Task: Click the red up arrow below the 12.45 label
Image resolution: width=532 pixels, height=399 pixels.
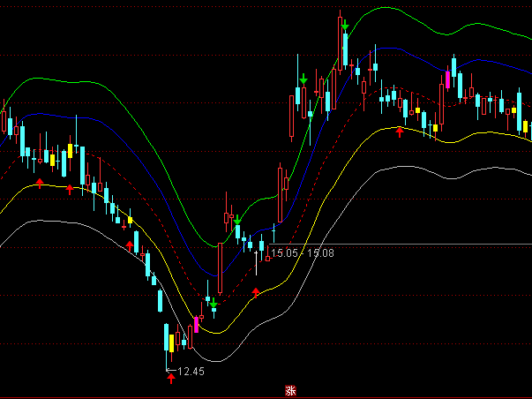Action: [x=171, y=379]
